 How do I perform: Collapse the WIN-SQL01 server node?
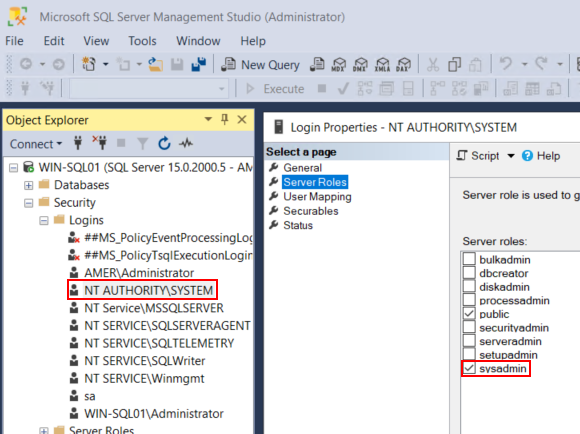pyautogui.click(x=13, y=168)
